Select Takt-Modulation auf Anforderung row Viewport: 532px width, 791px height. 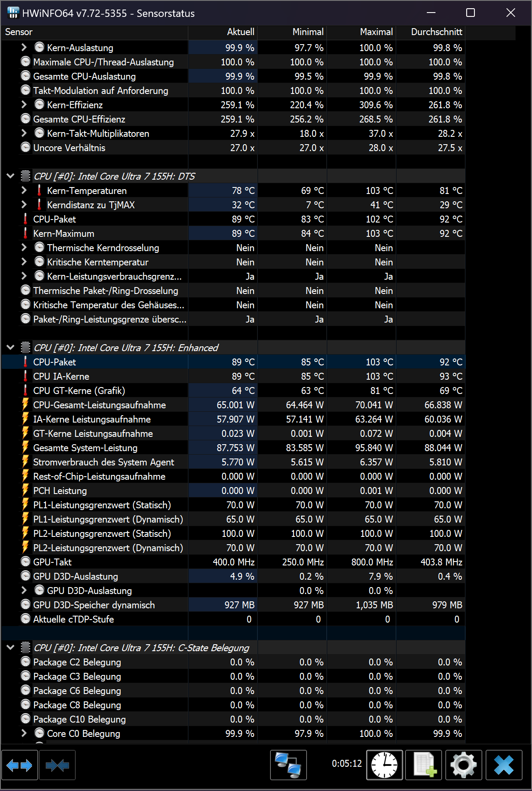tap(233, 90)
